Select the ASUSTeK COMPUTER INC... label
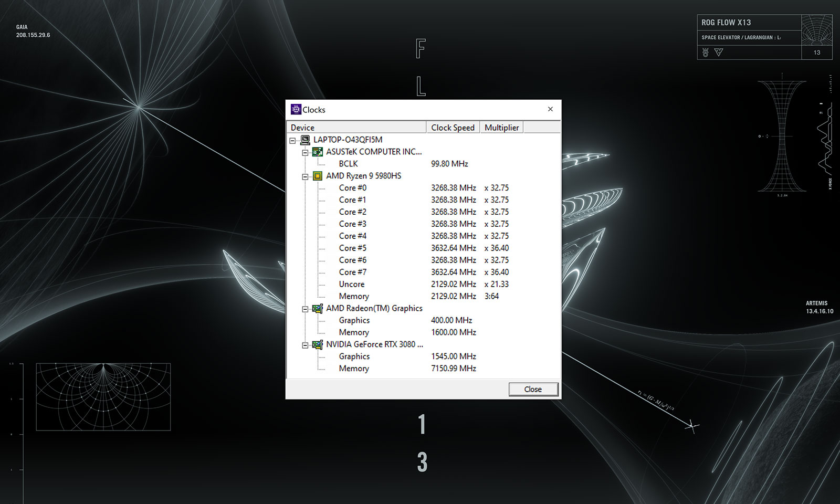 374,152
